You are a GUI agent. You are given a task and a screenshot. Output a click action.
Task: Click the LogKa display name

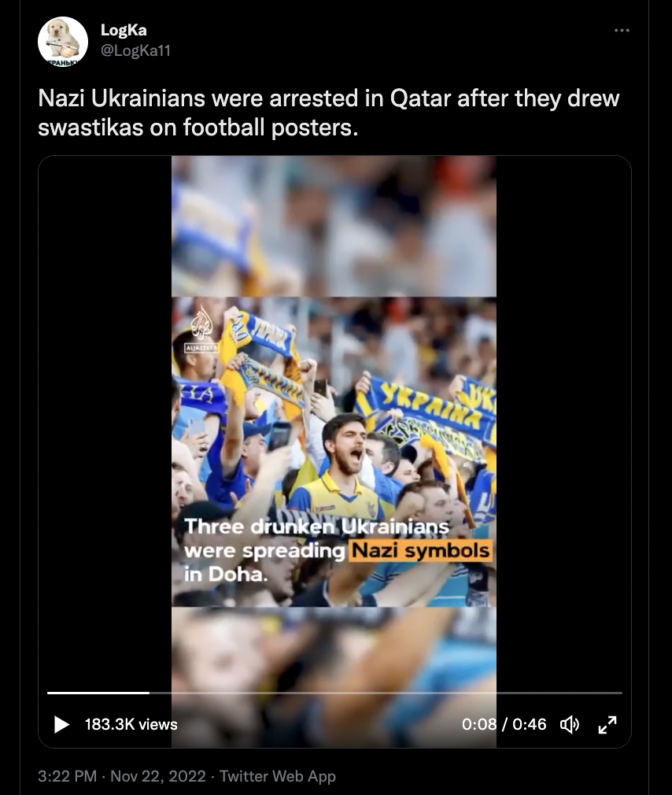tap(124, 30)
